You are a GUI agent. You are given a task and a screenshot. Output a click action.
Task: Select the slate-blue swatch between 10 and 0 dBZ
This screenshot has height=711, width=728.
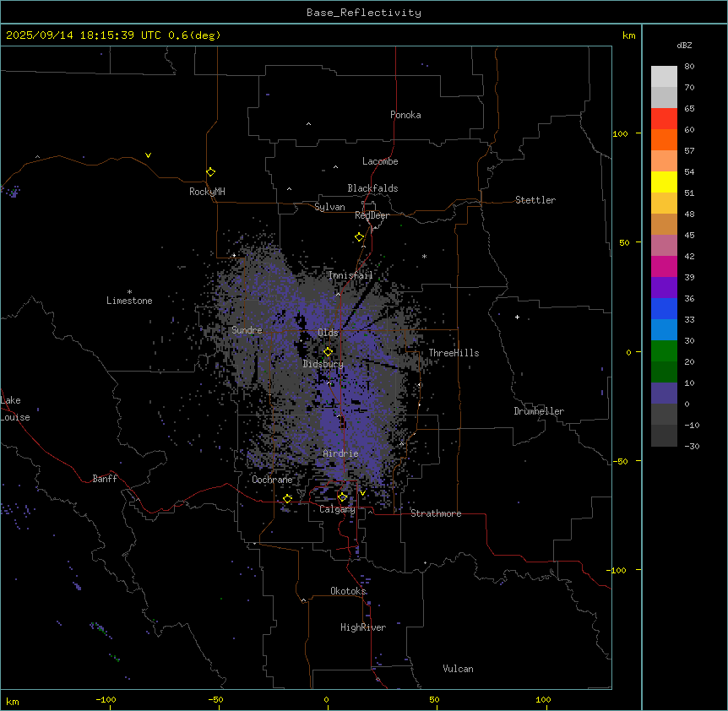(664, 393)
